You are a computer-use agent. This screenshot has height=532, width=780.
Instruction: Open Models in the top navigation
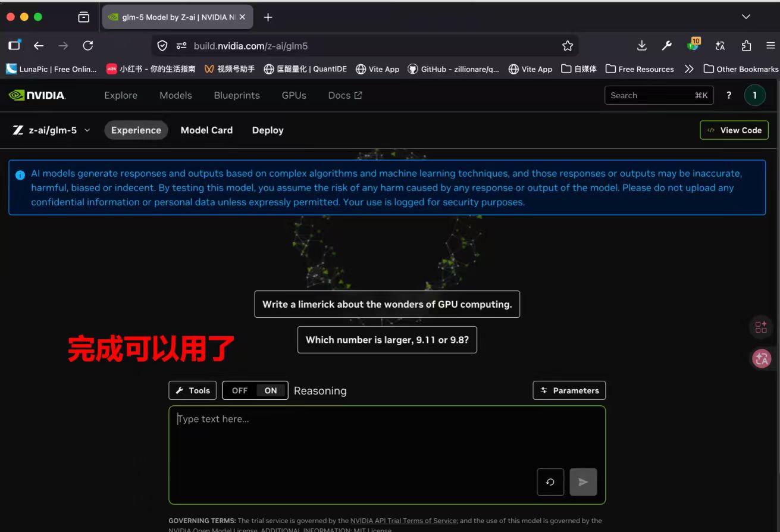tap(176, 95)
